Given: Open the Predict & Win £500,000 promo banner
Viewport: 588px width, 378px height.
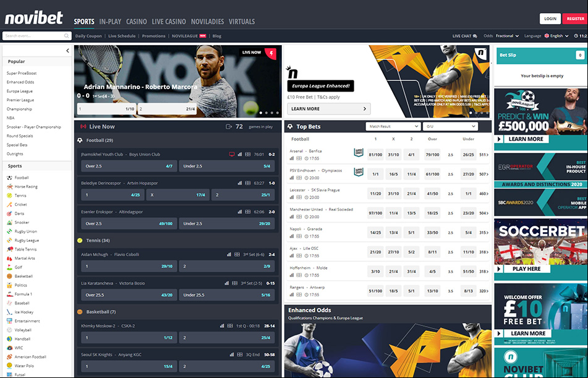Looking at the screenshot, I should [x=541, y=119].
